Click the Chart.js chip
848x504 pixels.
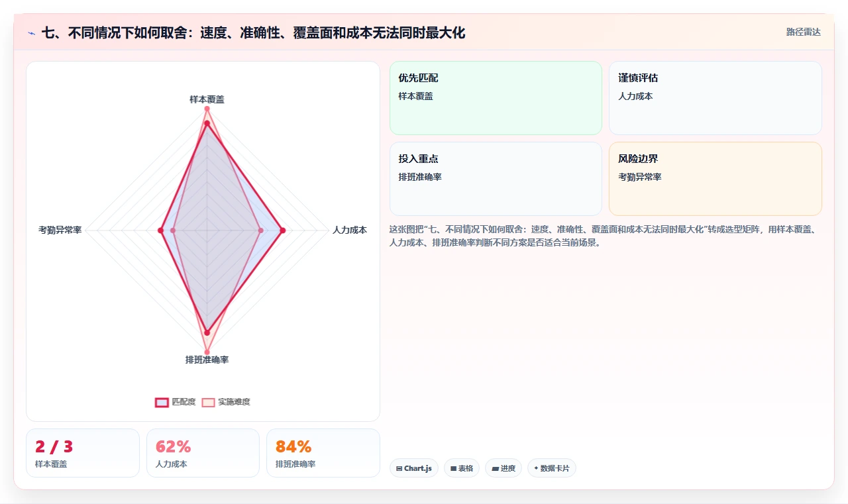coord(414,468)
